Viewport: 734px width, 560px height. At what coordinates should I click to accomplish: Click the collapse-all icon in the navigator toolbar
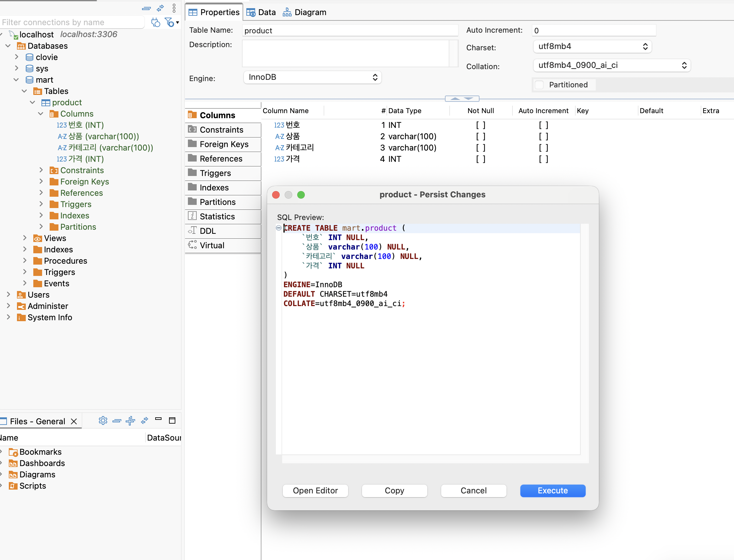click(146, 8)
